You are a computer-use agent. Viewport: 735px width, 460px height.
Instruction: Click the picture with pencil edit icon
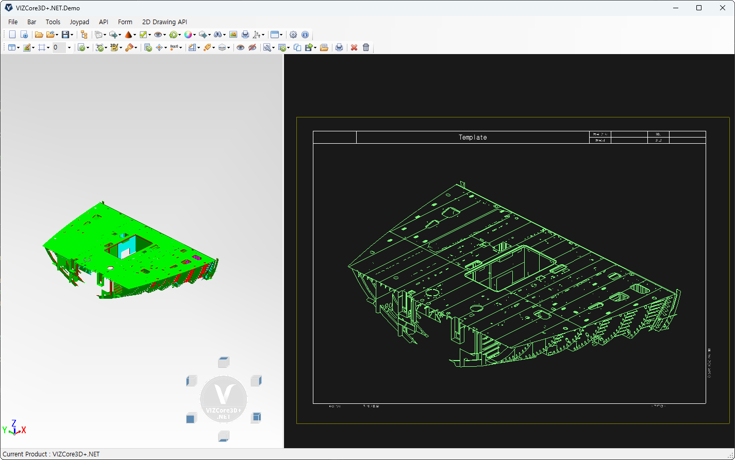click(x=27, y=47)
